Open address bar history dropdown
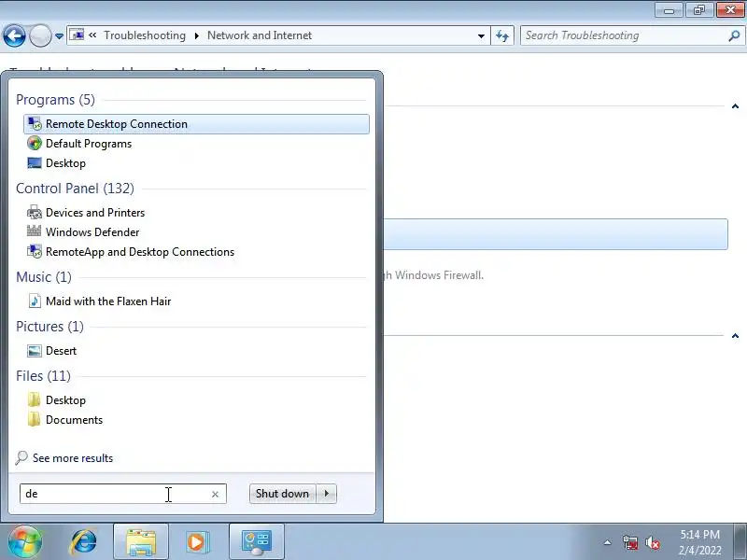Viewport: 747px width, 560px height. tap(481, 35)
